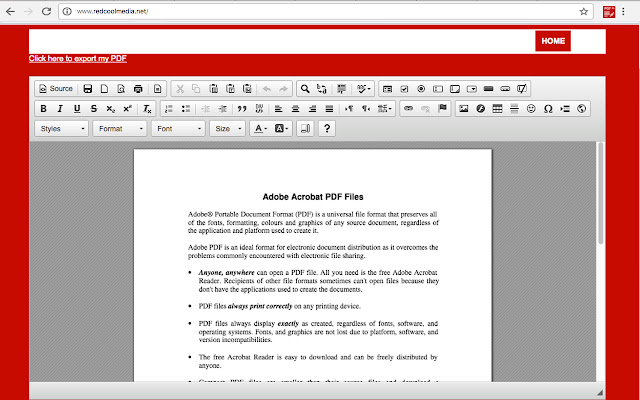The width and height of the screenshot is (640, 400).
Task: Insert a bulleted list
Action: tap(186, 109)
